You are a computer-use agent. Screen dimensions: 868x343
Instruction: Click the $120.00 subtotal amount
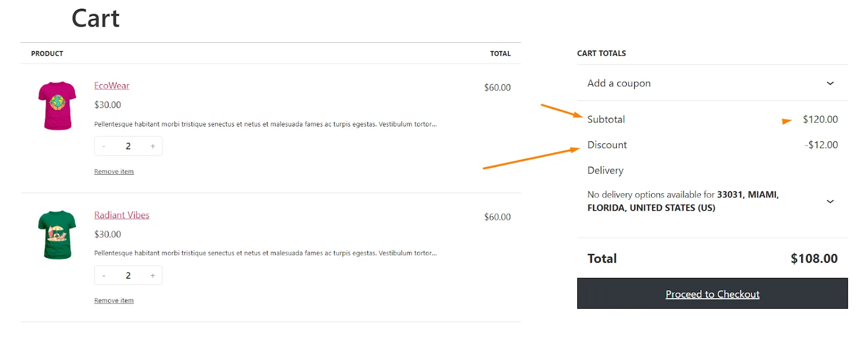tap(820, 119)
